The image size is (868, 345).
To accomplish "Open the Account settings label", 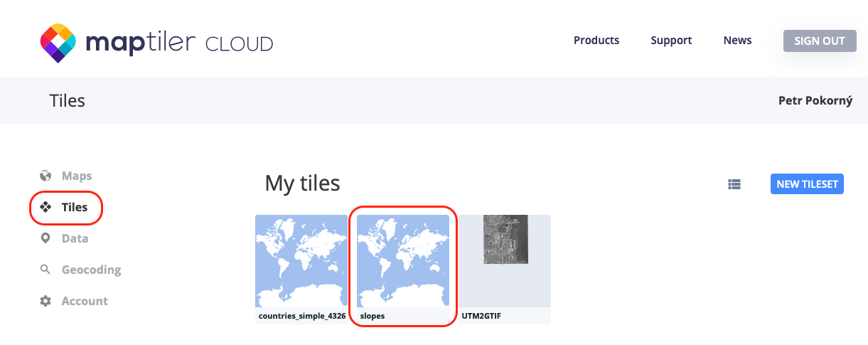I will pos(85,301).
